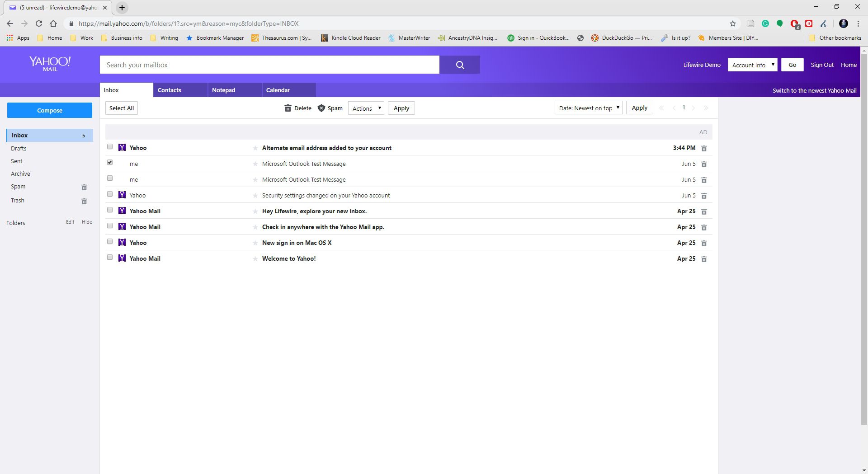868x474 pixels.
Task: Trash the 'Welcome to Yahoo!' email
Action: [704, 259]
